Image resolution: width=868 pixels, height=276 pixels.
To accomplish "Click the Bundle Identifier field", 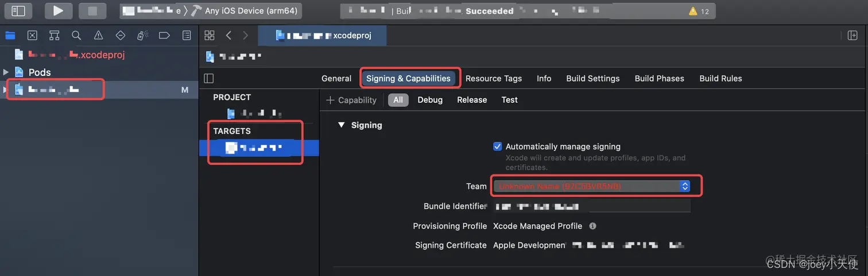I will point(591,206).
